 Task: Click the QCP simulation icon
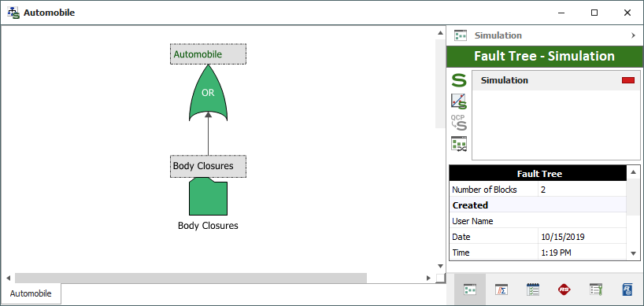459,123
